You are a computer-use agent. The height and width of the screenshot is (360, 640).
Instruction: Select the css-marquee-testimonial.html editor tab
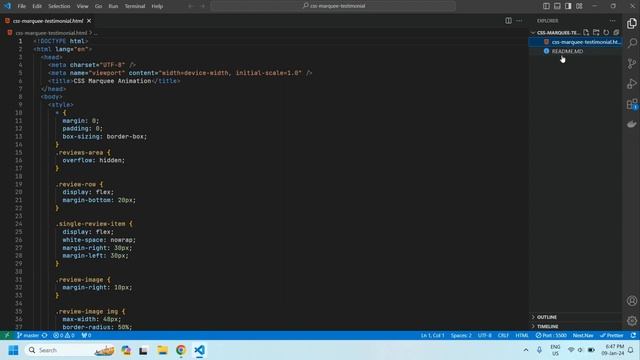pos(48,21)
